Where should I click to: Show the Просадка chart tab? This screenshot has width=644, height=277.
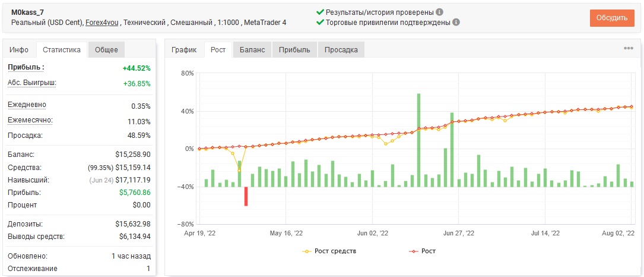(341, 50)
